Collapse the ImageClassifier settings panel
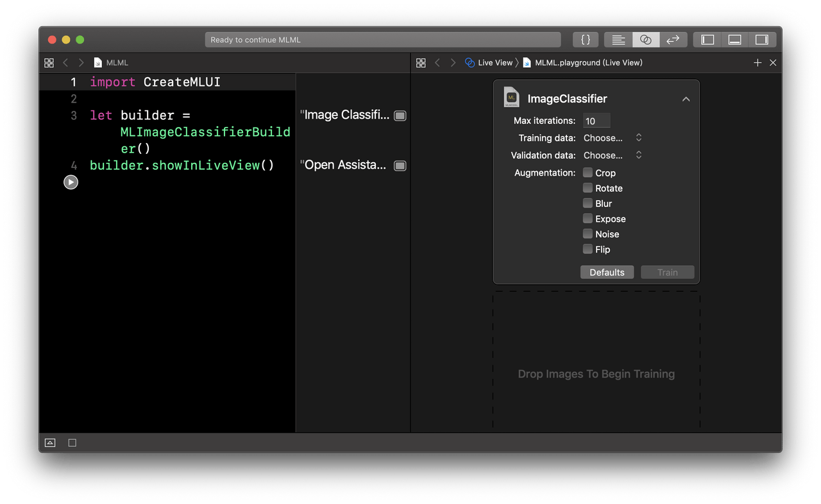This screenshot has height=504, width=821. pyautogui.click(x=686, y=99)
